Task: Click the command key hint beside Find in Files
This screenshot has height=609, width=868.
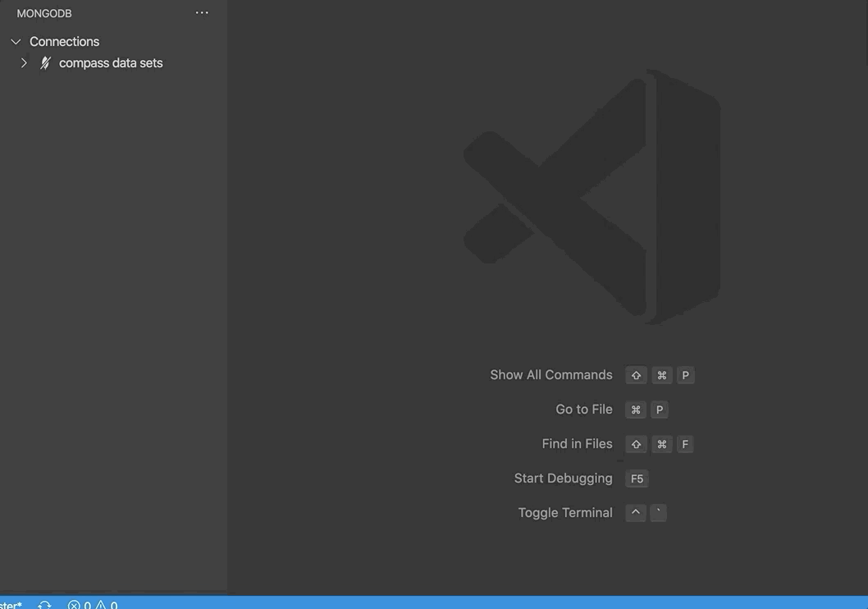Action: pyautogui.click(x=661, y=444)
